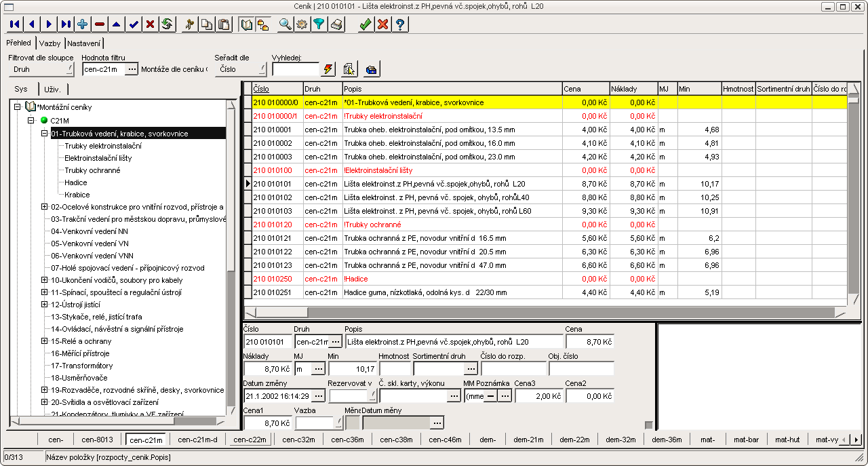Select the cen-c22m bottom tab

point(250,440)
